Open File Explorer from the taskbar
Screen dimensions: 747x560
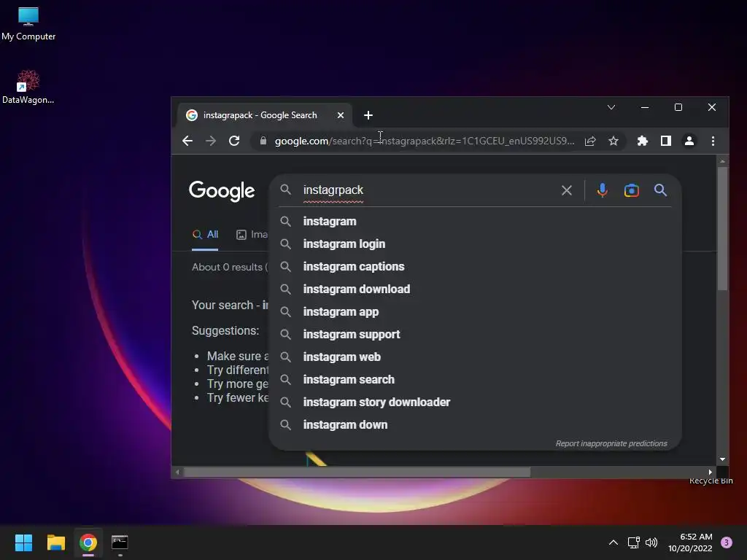coord(55,542)
